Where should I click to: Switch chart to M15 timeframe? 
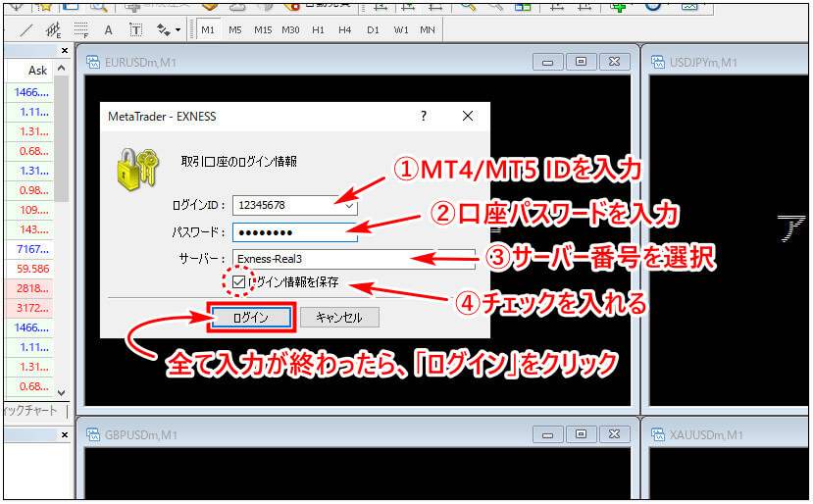263,30
